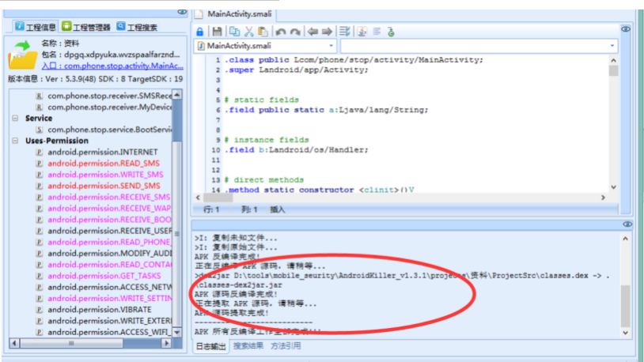Image resolution: width=644 pixels, height=362 pixels.
Task: Navigate forward with the right arrow icon
Action: click(327, 32)
